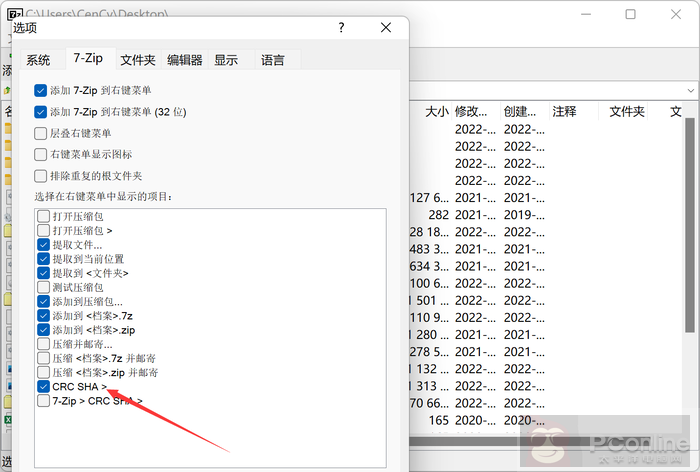Open the 文件夹 tab

[x=138, y=60]
